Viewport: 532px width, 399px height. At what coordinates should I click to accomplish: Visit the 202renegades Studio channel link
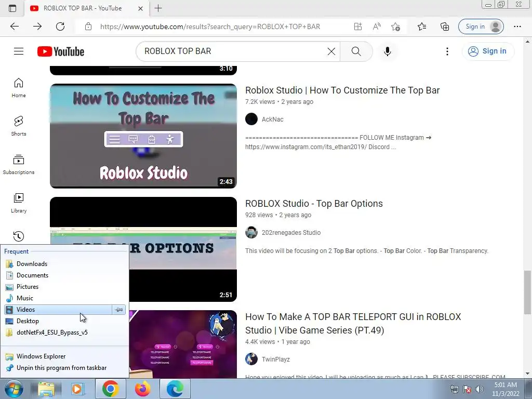[x=291, y=233]
